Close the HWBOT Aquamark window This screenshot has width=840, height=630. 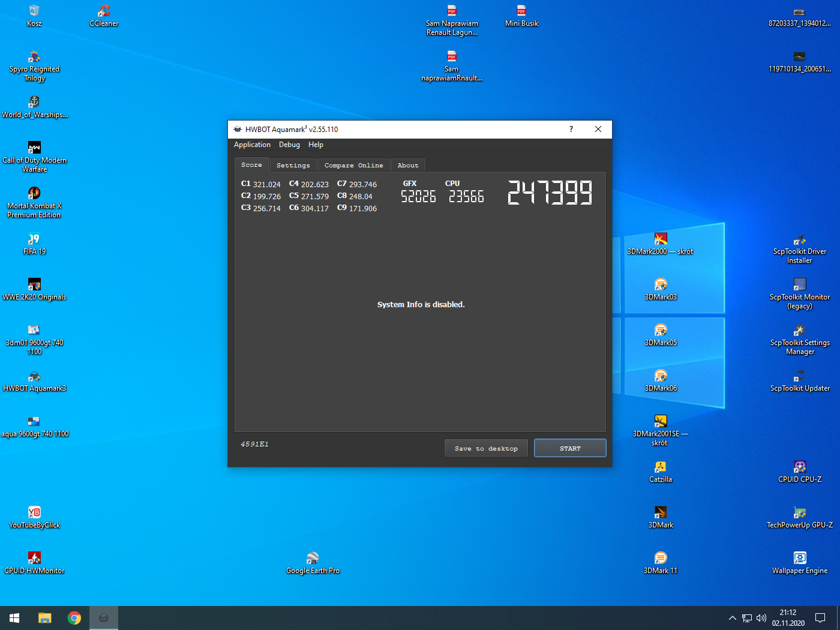pyautogui.click(x=598, y=129)
